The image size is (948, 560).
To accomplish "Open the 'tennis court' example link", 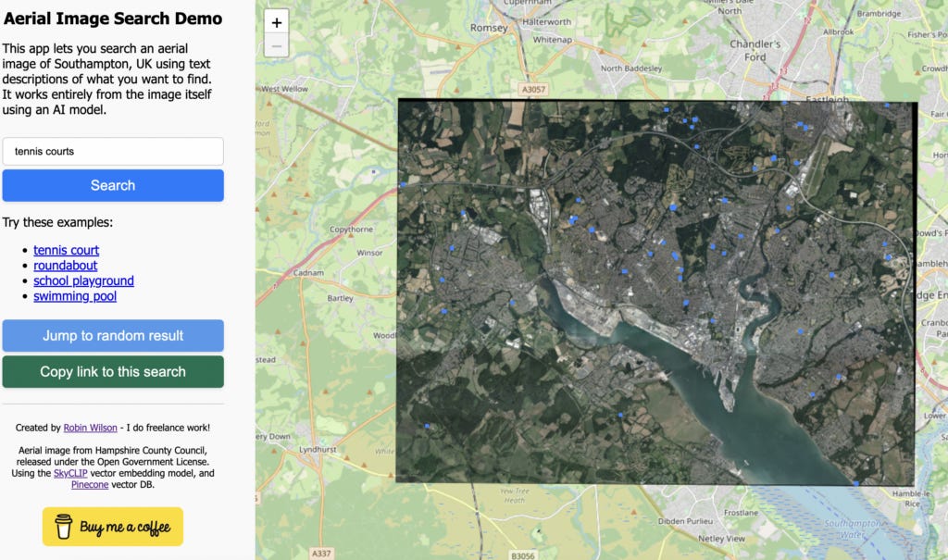I will 66,250.
